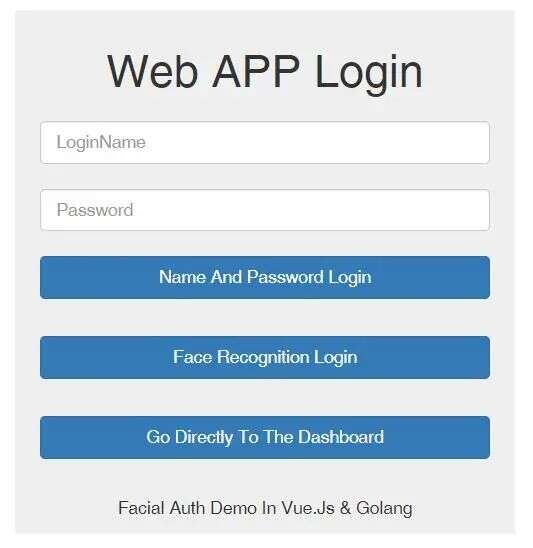Open the dashboard without logging in

tap(265, 438)
